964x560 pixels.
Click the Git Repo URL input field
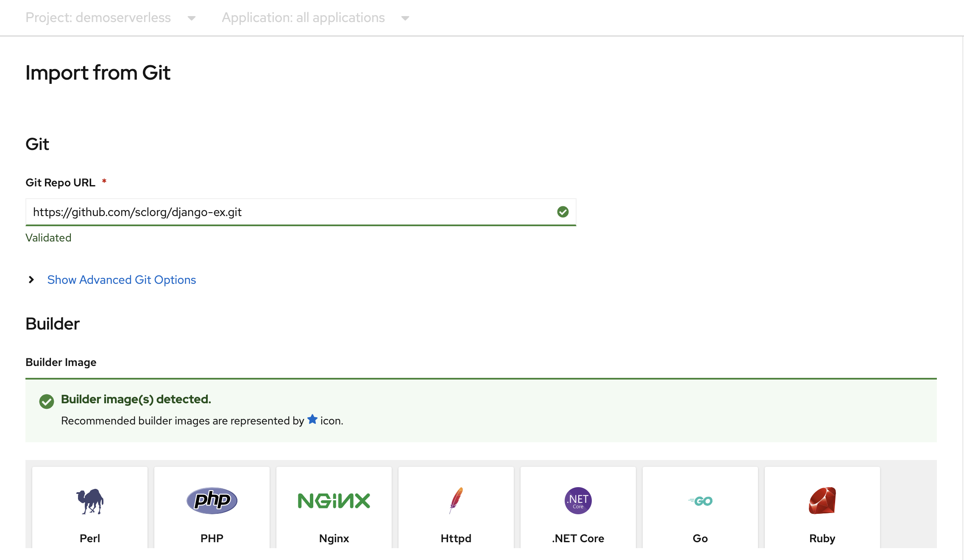[x=301, y=212]
